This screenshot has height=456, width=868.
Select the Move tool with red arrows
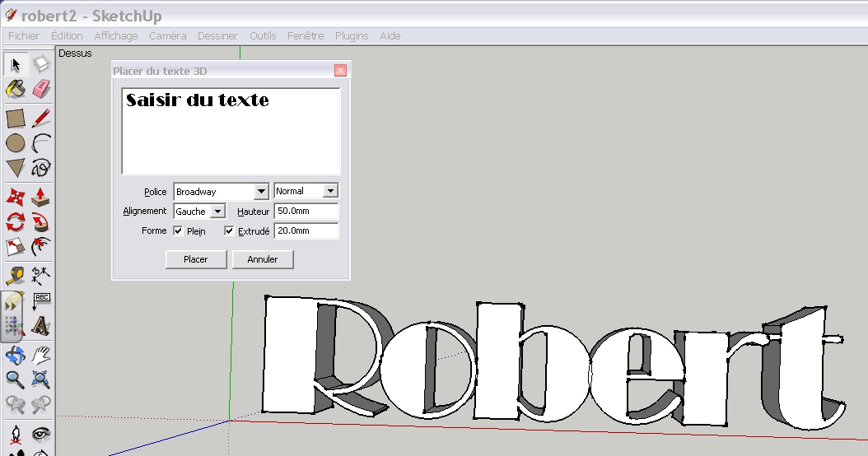(x=16, y=197)
